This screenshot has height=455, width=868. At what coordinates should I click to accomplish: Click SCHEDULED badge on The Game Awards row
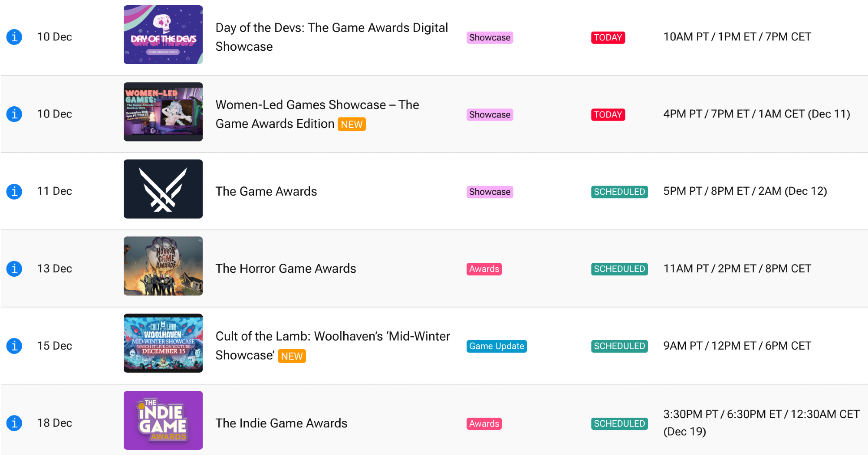[619, 192]
